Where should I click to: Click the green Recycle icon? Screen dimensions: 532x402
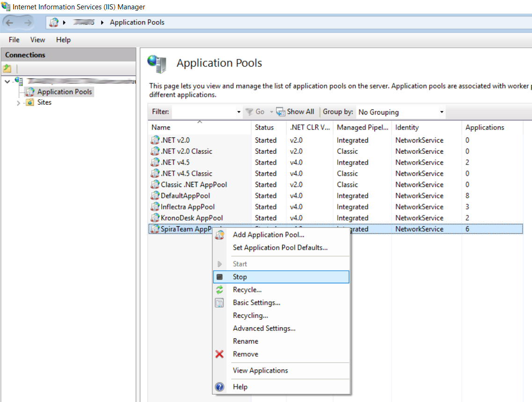tap(219, 290)
